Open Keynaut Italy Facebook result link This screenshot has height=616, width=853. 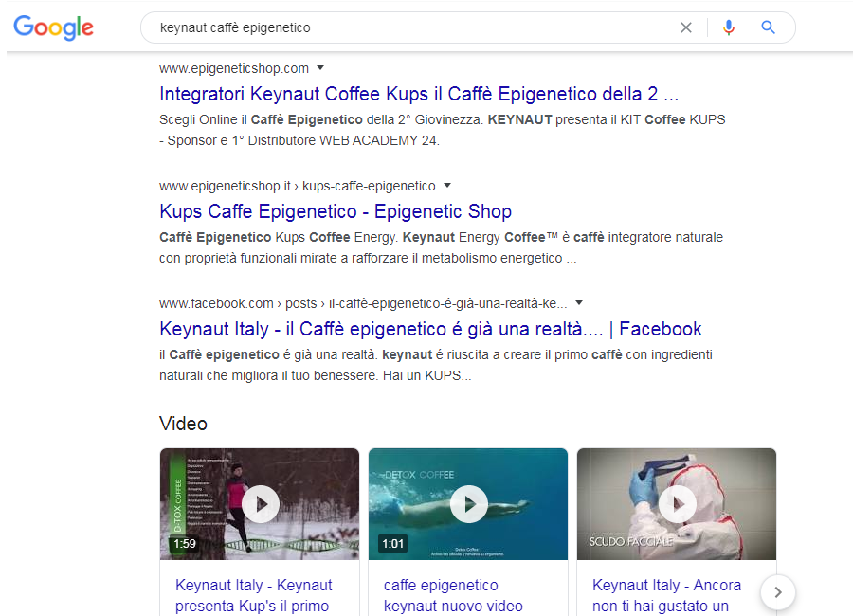pyautogui.click(x=430, y=329)
